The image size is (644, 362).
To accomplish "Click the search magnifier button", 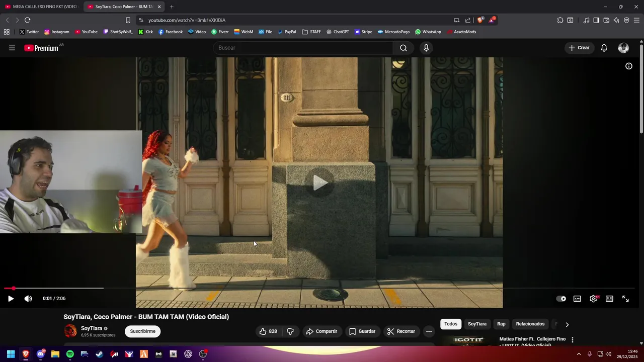I will (x=404, y=48).
